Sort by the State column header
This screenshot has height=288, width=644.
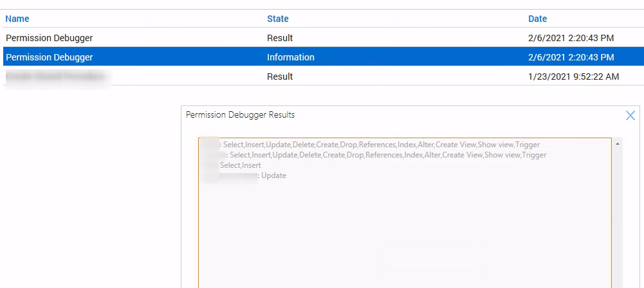click(278, 19)
